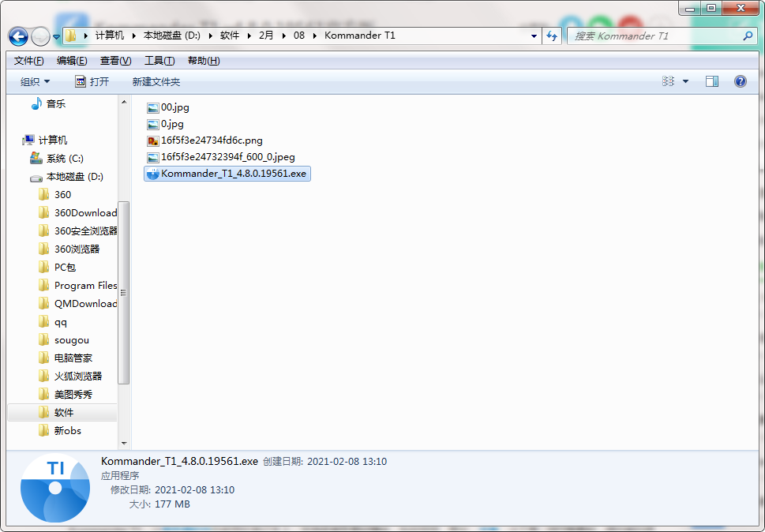Click the magnifier search icon
This screenshot has height=532, width=765.
click(748, 36)
